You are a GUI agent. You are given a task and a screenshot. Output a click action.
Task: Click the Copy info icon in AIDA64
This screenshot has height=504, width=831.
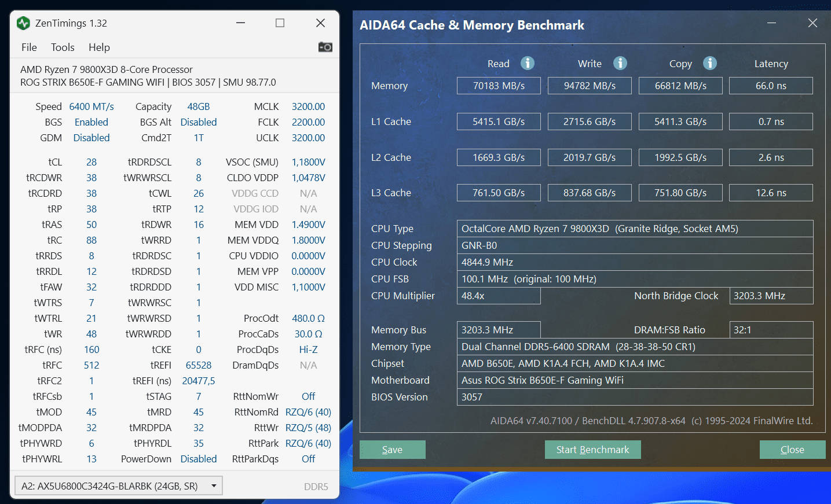pyautogui.click(x=710, y=63)
